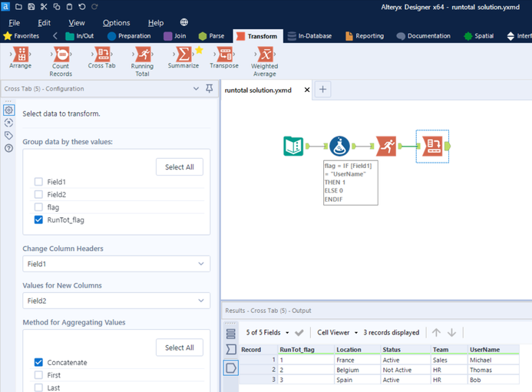Click the paste clipboard icon
532x392 pixels.
pyautogui.click(x=69, y=7)
